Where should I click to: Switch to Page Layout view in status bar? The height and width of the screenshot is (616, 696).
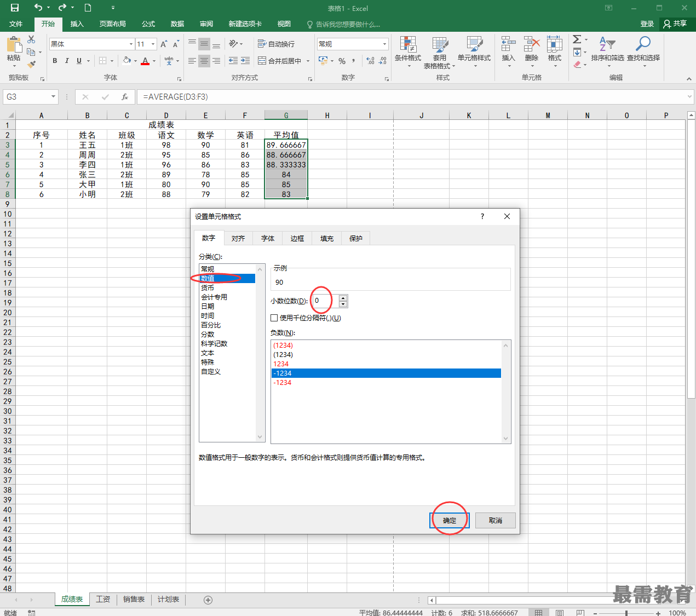coord(560,613)
